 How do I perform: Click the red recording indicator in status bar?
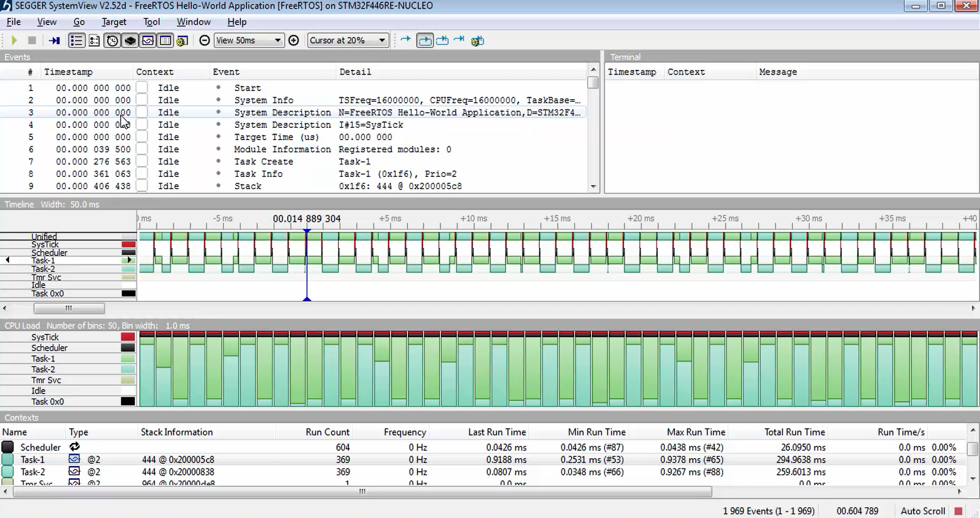959,511
